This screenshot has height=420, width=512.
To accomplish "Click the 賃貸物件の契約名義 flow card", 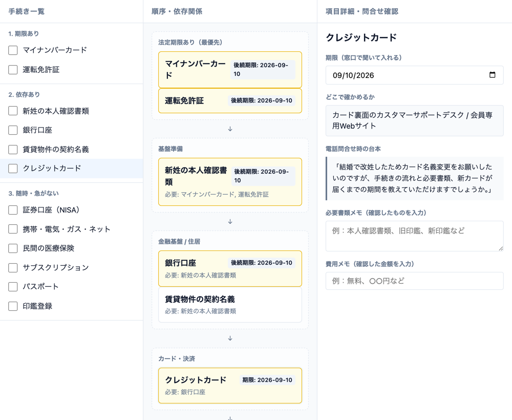I will pyautogui.click(x=230, y=304).
